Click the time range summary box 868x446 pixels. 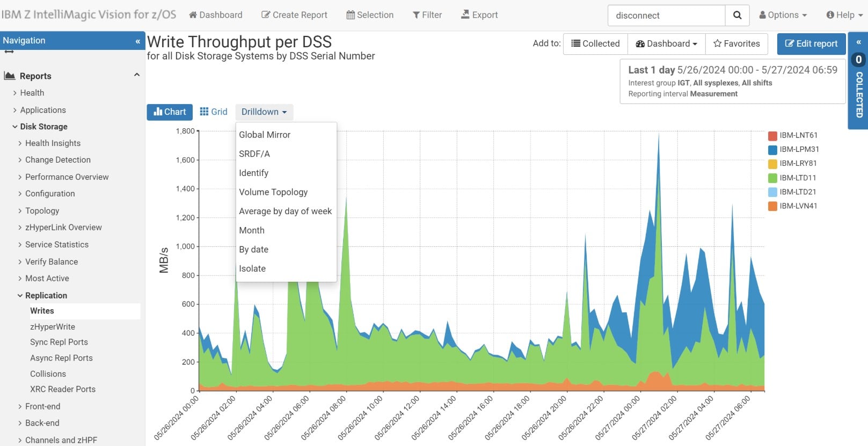(x=733, y=81)
